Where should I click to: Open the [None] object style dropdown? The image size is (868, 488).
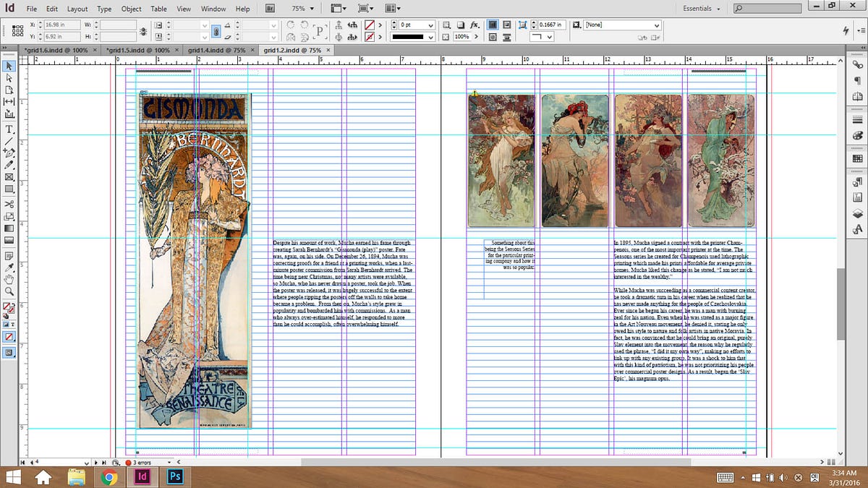(657, 25)
